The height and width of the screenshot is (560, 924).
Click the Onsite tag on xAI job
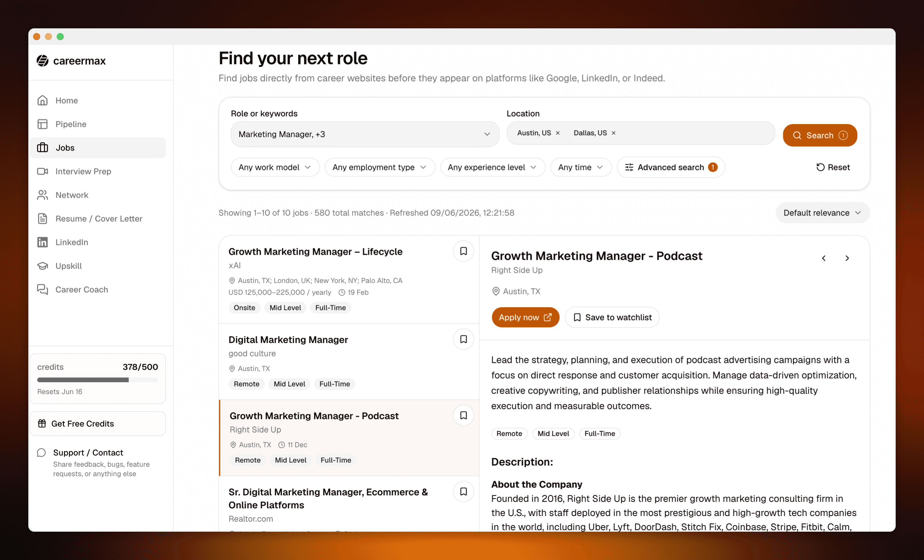(244, 308)
